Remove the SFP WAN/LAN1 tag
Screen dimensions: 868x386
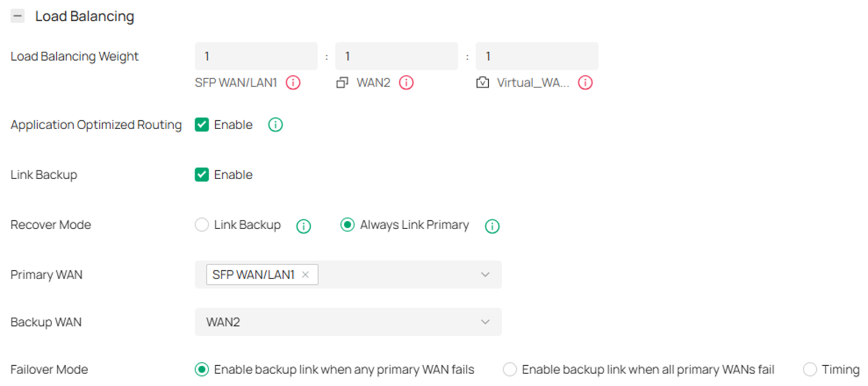305,274
